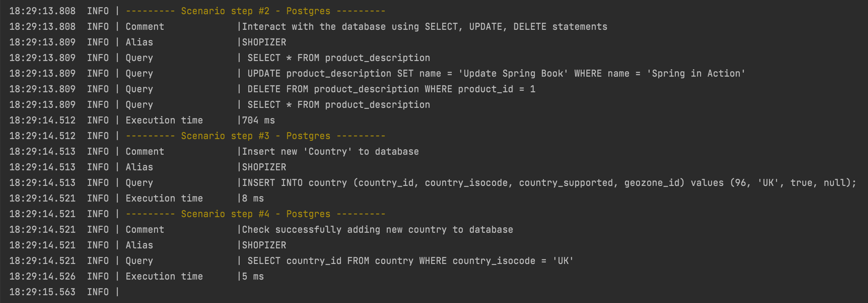The image size is (868, 303).
Task: Click the 'Insert new Country to database' comment
Action: [330, 151]
